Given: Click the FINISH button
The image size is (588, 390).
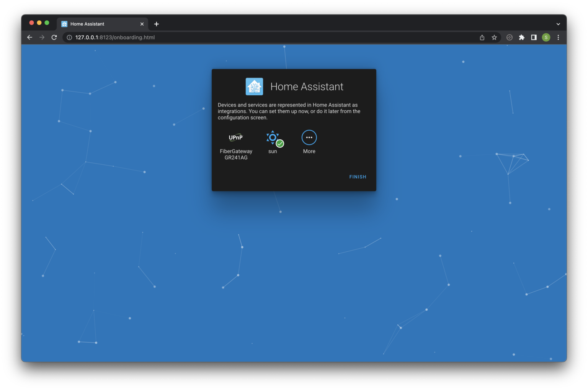Looking at the screenshot, I should pos(357,177).
